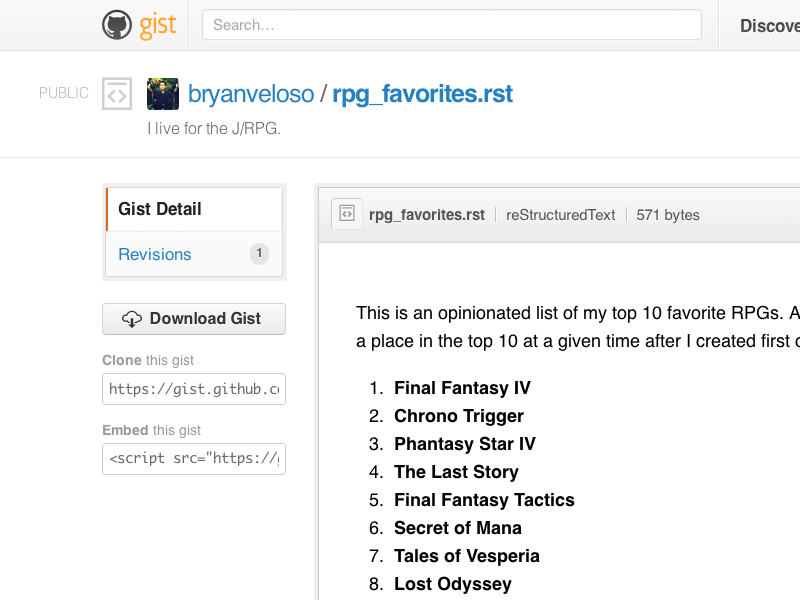Click the rpg_favorites.rst file header name
The image size is (800, 600).
click(427, 215)
